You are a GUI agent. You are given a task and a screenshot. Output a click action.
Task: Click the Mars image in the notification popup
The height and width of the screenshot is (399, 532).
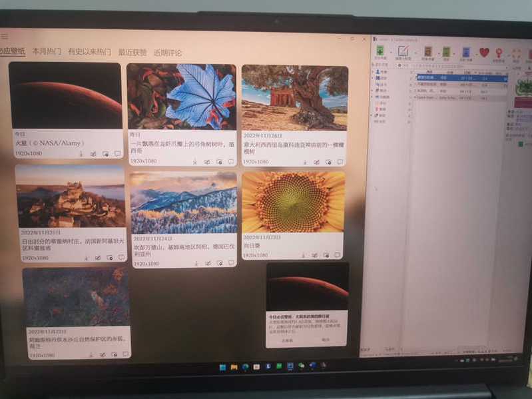click(x=308, y=286)
